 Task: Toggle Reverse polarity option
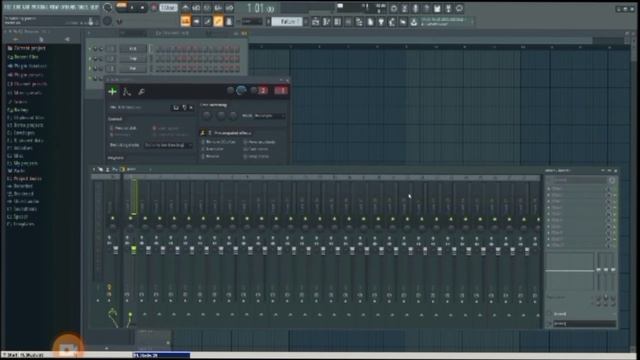260,142
